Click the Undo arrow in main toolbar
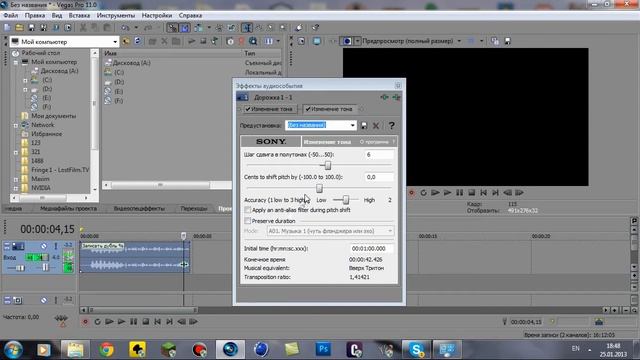 (x=125, y=28)
